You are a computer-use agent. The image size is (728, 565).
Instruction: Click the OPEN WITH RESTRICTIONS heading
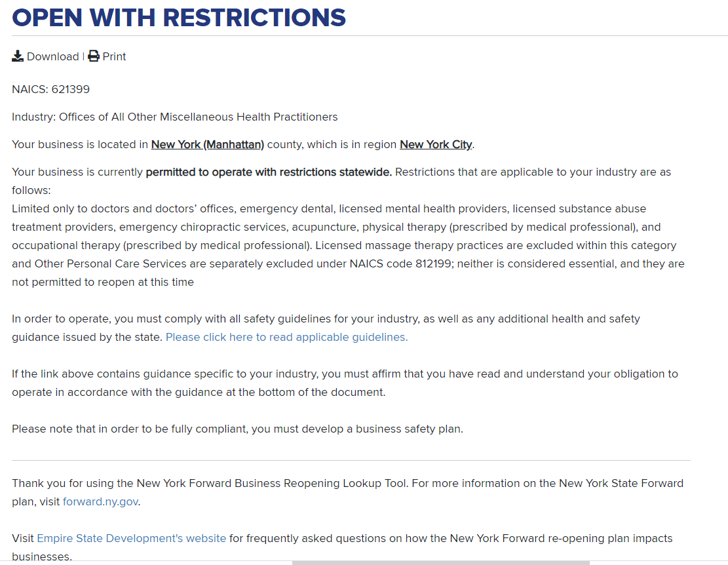pyautogui.click(x=179, y=18)
